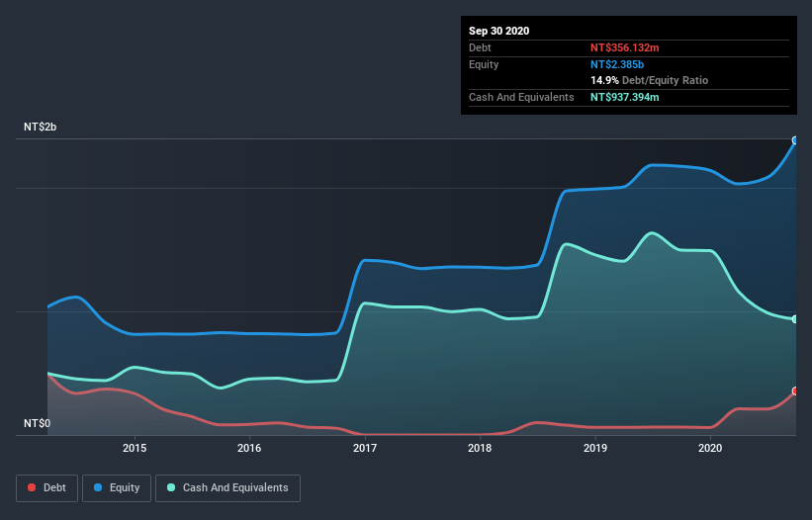This screenshot has height=520, width=812.
Task: Click the 2017 x-axis label
Action: click(365, 448)
